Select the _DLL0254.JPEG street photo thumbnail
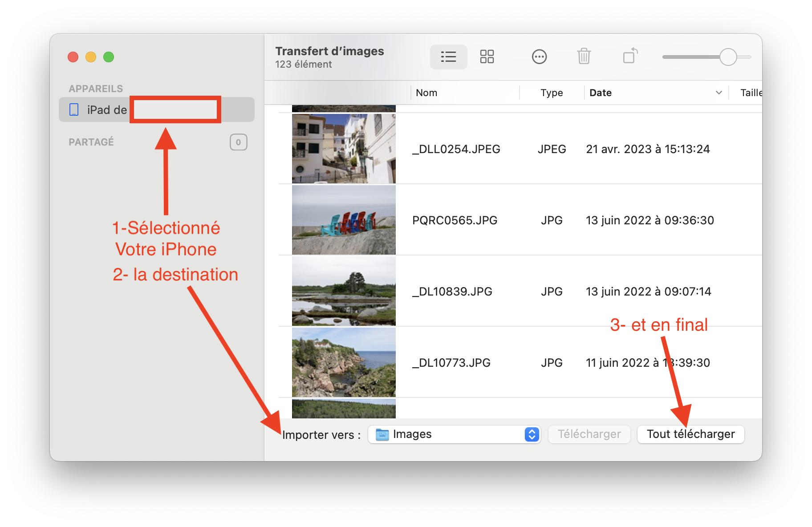 344,149
